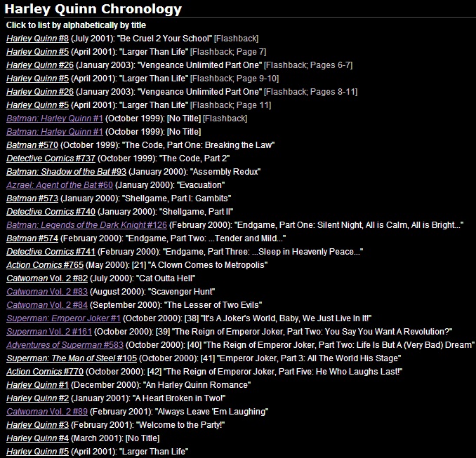The width and height of the screenshot is (476, 458).
Task: Open Batman: Legends of the Dark Knight #126
Action: pyautogui.click(x=86, y=225)
